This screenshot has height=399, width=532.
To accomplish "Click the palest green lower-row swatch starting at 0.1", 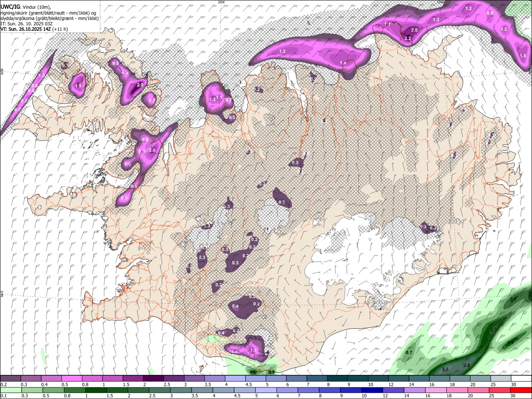I will tap(10, 390).
